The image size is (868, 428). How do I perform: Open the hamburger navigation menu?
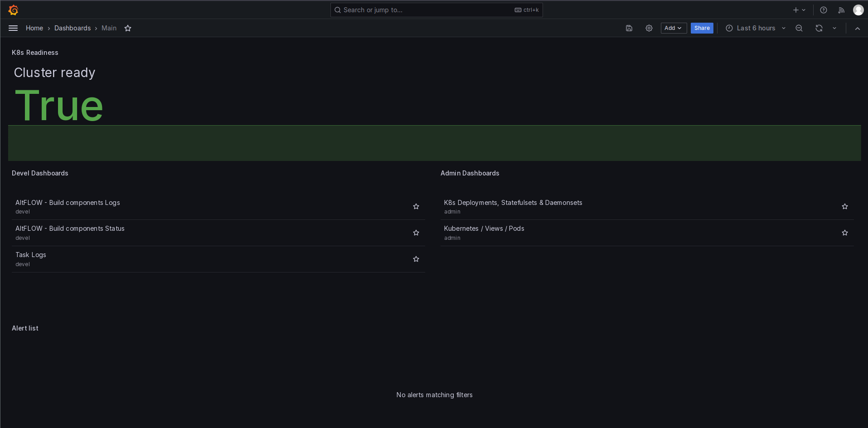pos(13,28)
